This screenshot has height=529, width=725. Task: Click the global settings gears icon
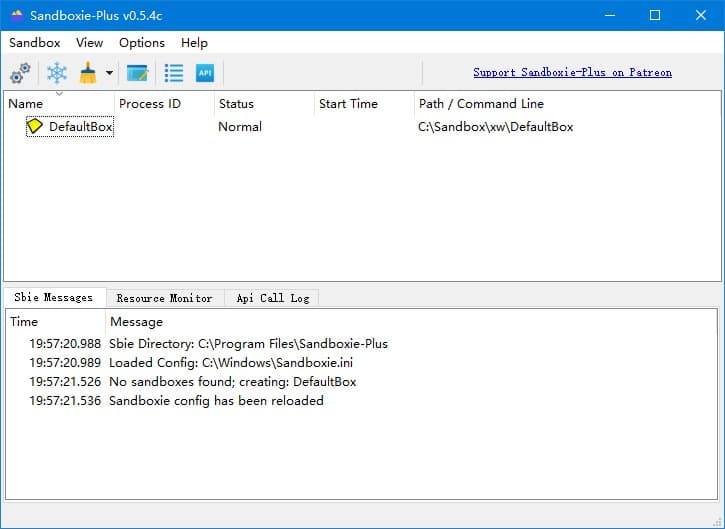pyautogui.click(x=20, y=73)
